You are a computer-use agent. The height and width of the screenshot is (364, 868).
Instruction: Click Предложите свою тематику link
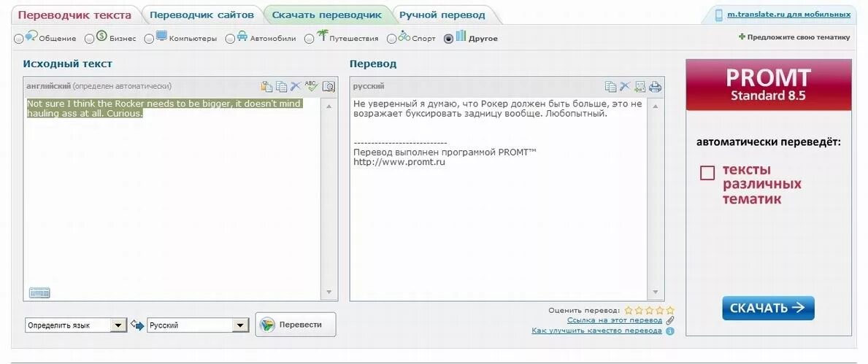pos(798,38)
